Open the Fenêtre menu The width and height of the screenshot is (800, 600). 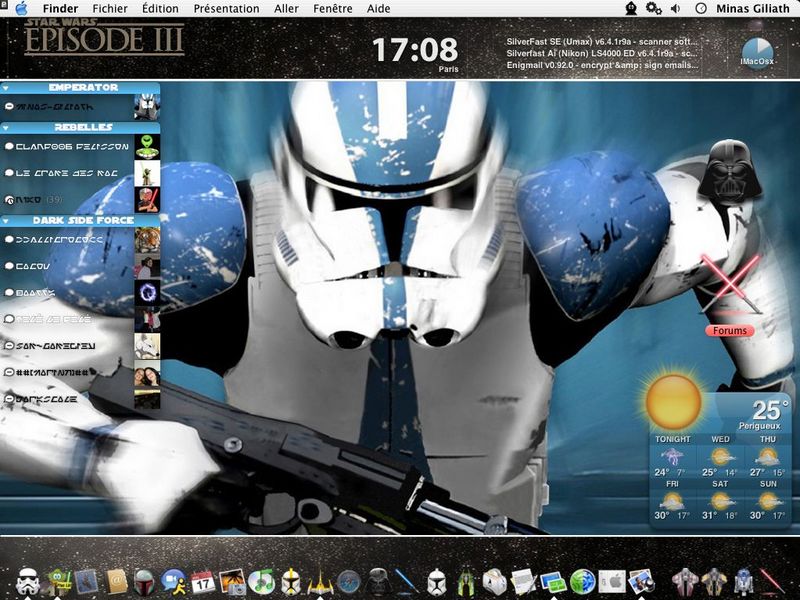click(x=333, y=9)
